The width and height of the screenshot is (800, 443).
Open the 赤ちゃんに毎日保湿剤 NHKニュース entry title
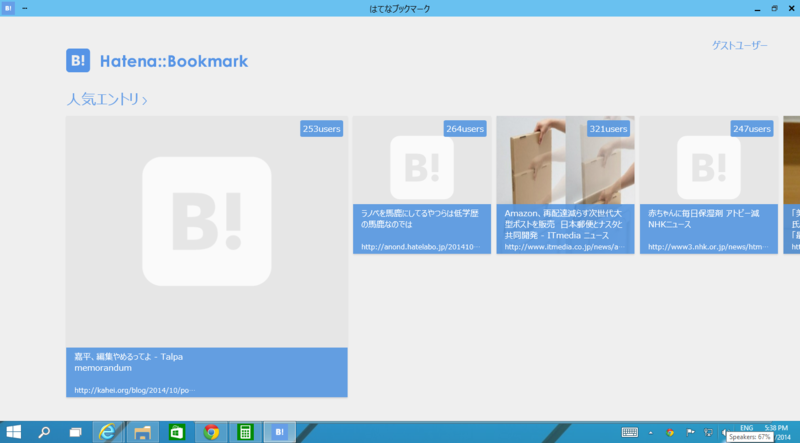(x=704, y=218)
